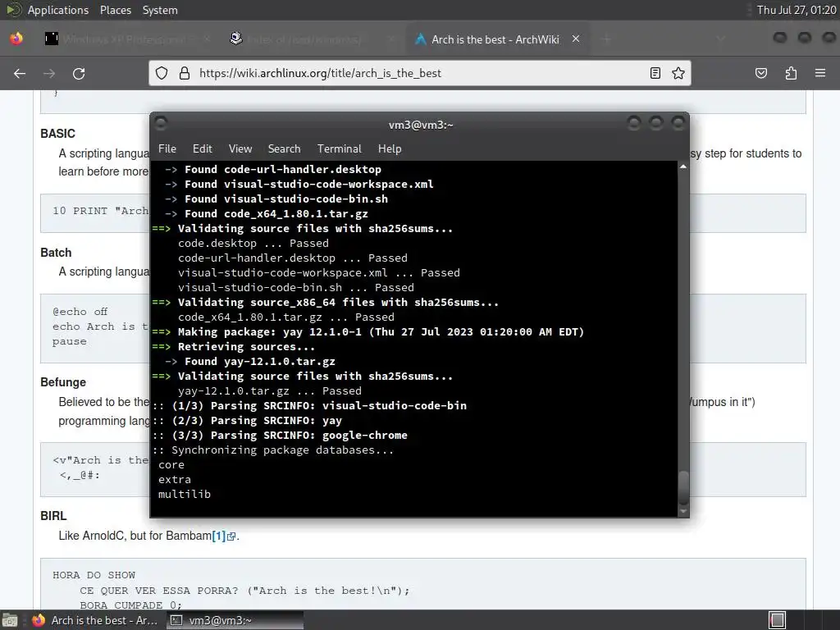Click the terminal scrollbar thumb

tap(683, 487)
